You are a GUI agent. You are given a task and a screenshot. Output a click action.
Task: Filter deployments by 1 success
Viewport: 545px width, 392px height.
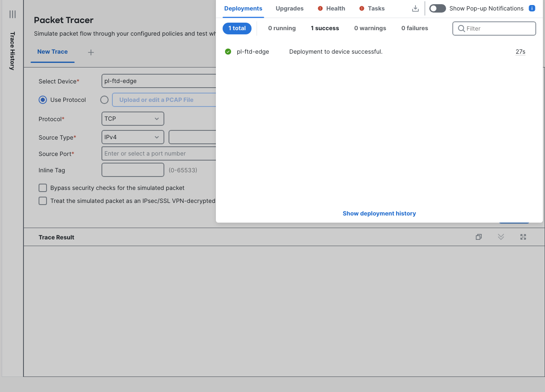tap(325, 28)
